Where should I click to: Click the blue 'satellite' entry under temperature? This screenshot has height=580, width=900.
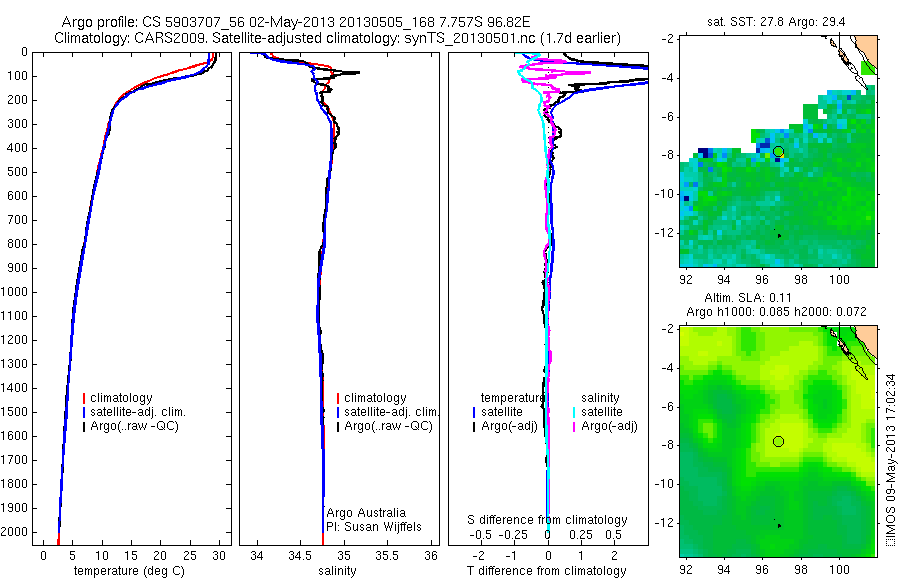[x=502, y=412]
